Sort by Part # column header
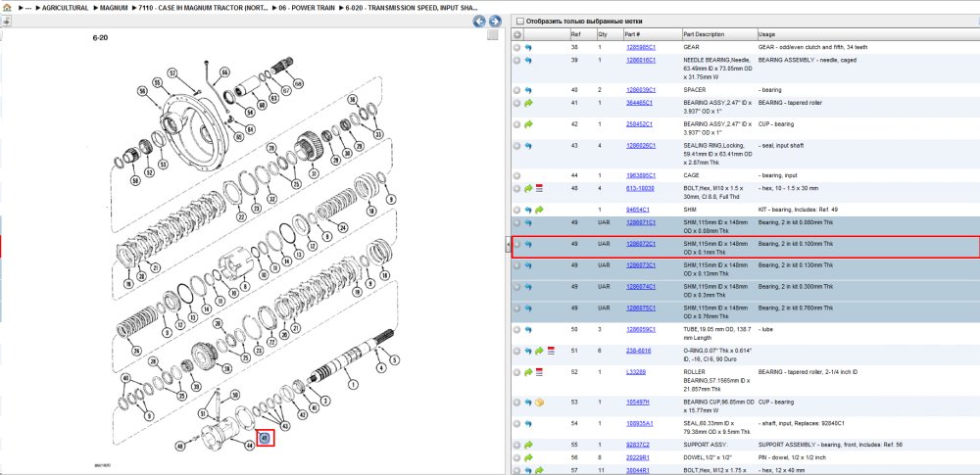The width and height of the screenshot is (980, 475). click(x=652, y=34)
